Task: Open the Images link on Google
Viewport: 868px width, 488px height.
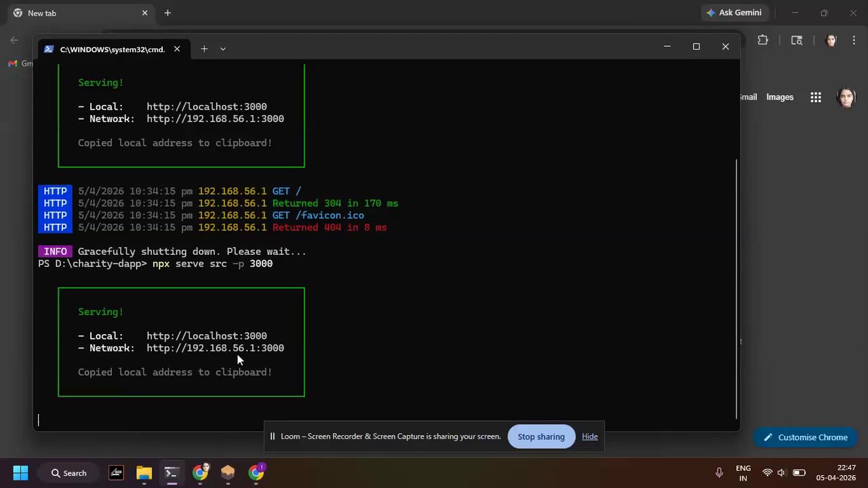Action: point(780,97)
